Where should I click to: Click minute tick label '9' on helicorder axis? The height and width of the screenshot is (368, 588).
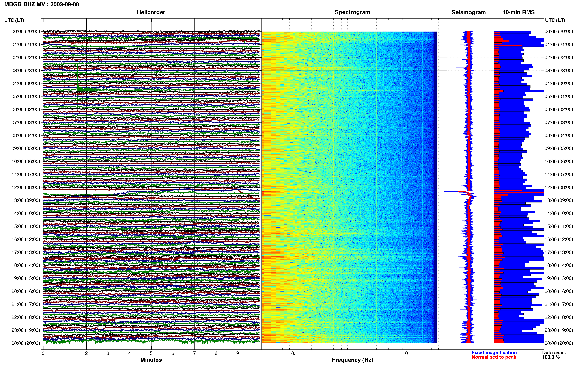point(238,353)
